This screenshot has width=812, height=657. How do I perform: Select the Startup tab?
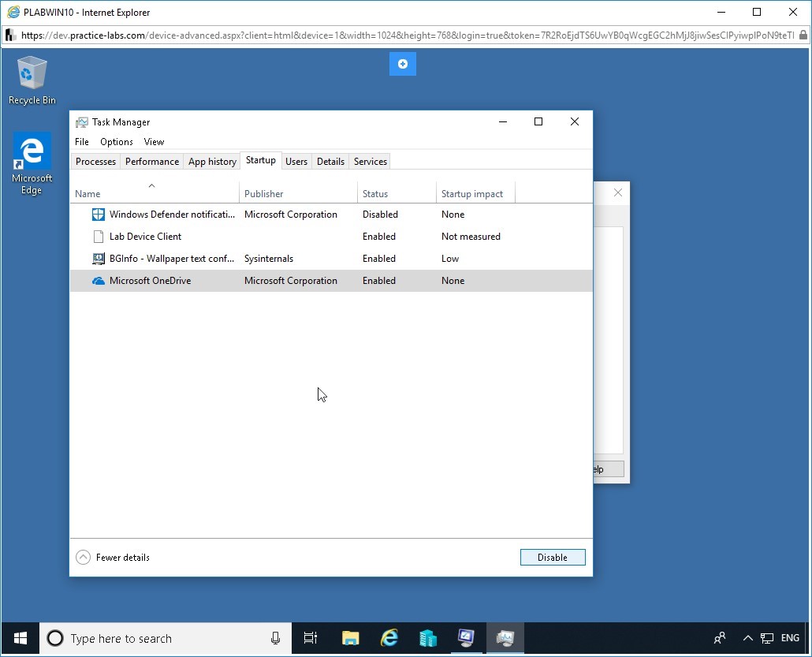click(261, 161)
